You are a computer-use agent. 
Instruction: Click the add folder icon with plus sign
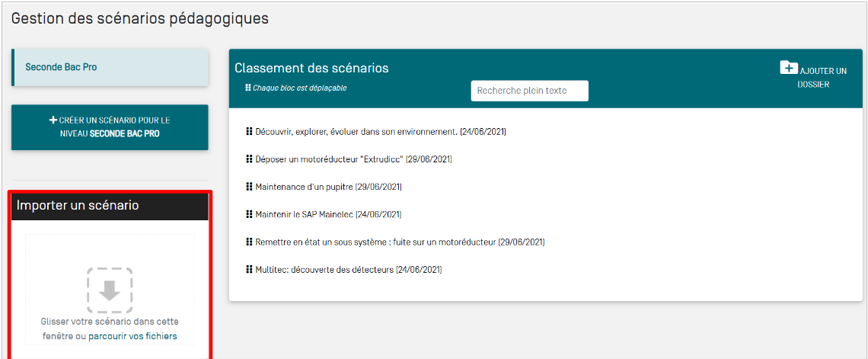coord(789,68)
